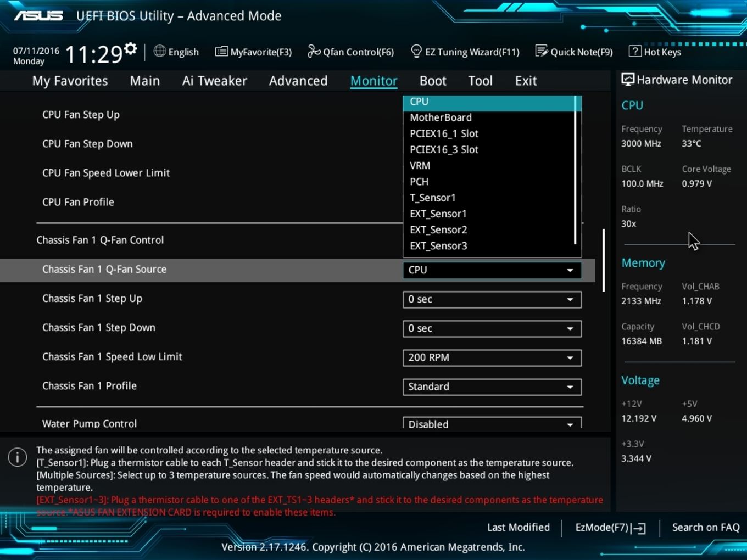
Task: Click the main settings list scrollbar
Action: tap(604, 260)
